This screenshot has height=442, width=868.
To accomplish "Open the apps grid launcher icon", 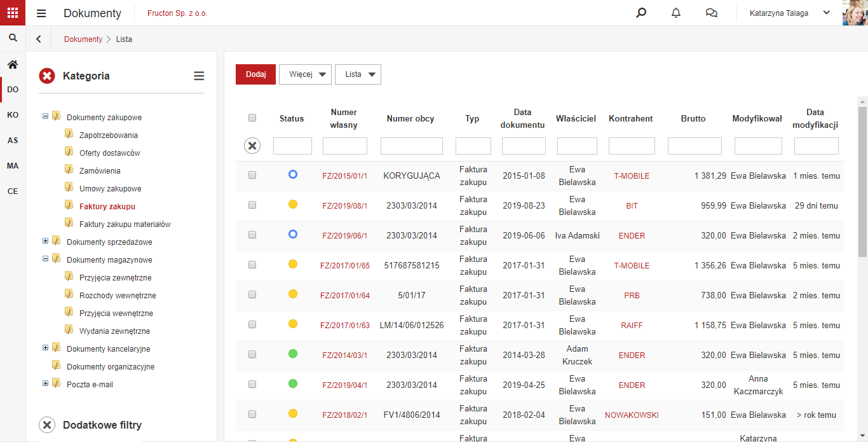I will pyautogui.click(x=13, y=13).
